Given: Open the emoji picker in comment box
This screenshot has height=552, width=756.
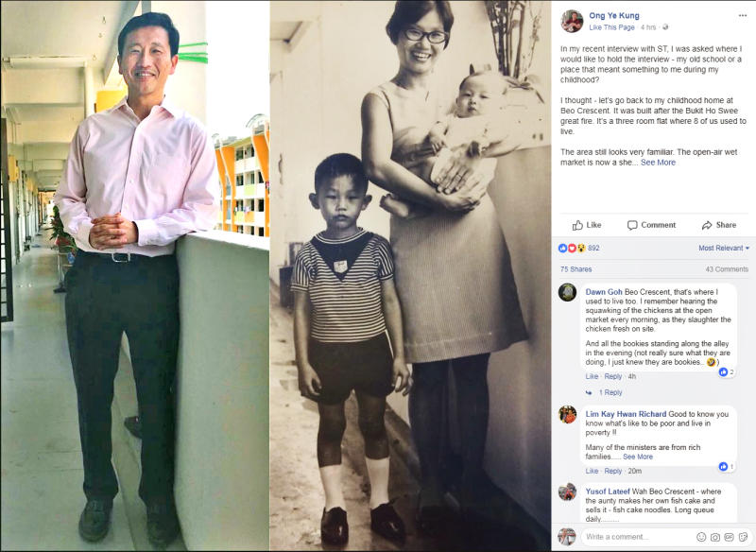Looking at the screenshot, I should pos(701,537).
